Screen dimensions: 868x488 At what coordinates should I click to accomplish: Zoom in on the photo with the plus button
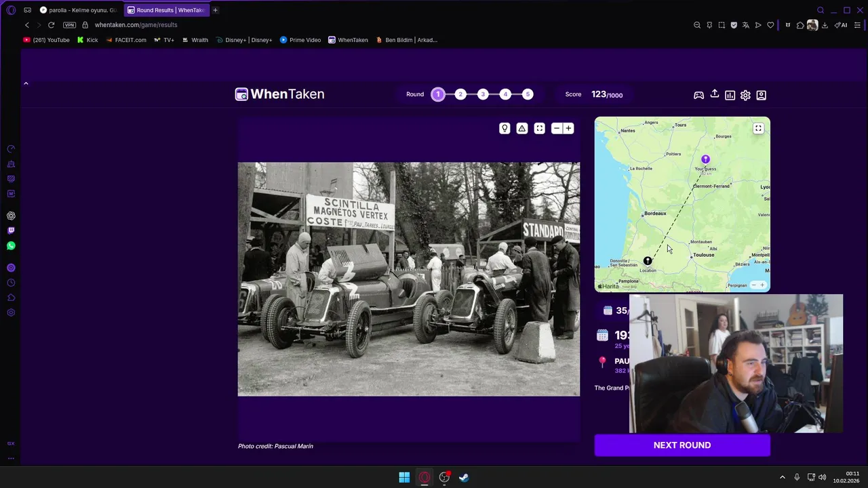[568, 128]
